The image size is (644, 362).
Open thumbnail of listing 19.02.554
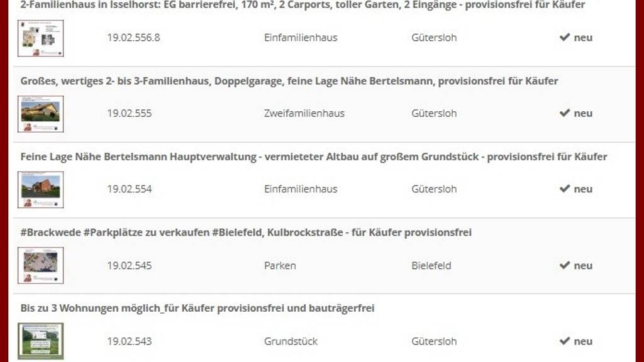40,189
